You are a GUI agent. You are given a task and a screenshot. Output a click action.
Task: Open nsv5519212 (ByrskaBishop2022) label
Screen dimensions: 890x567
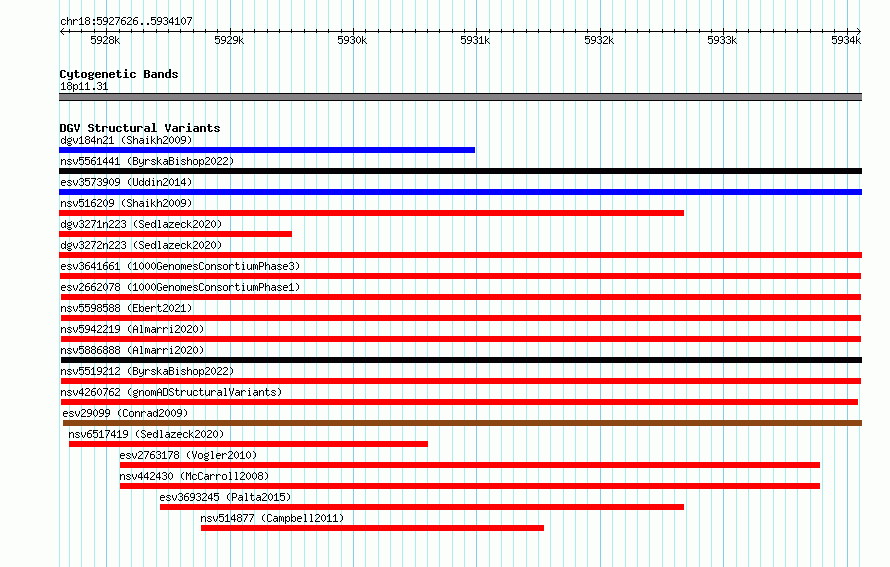(x=147, y=371)
